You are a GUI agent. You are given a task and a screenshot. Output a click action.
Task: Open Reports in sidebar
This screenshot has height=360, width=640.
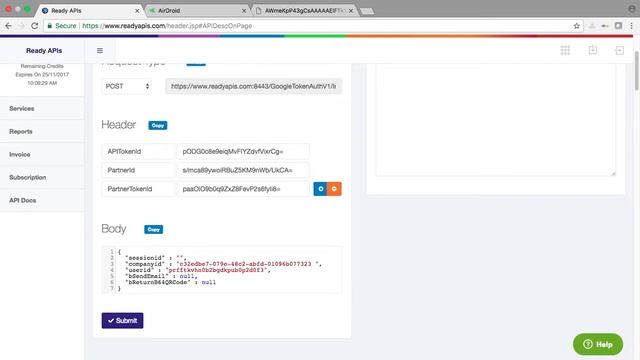coord(42,131)
